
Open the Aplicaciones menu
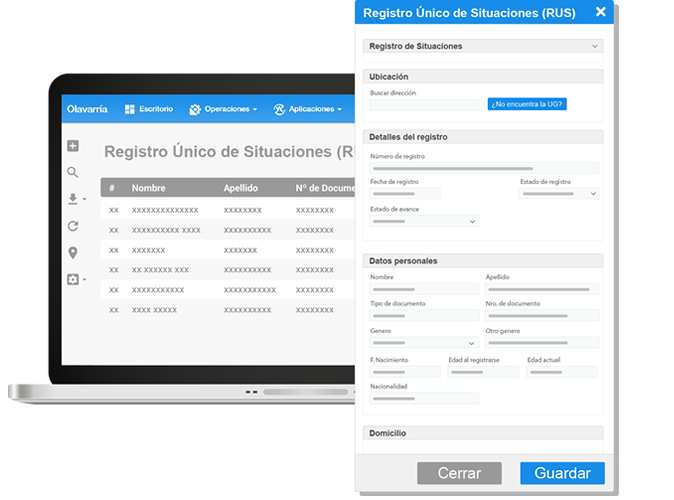point(308,109)
